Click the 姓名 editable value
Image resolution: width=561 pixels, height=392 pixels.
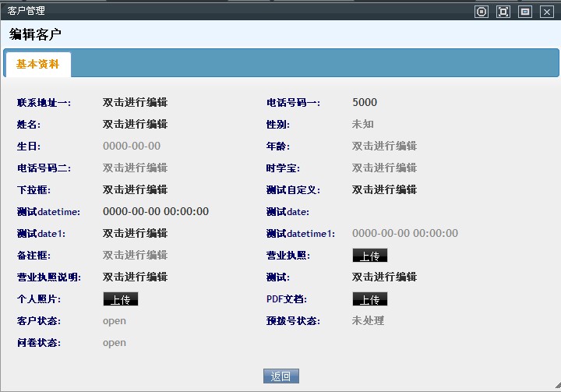pyautogui.click(x=135, y=124)
